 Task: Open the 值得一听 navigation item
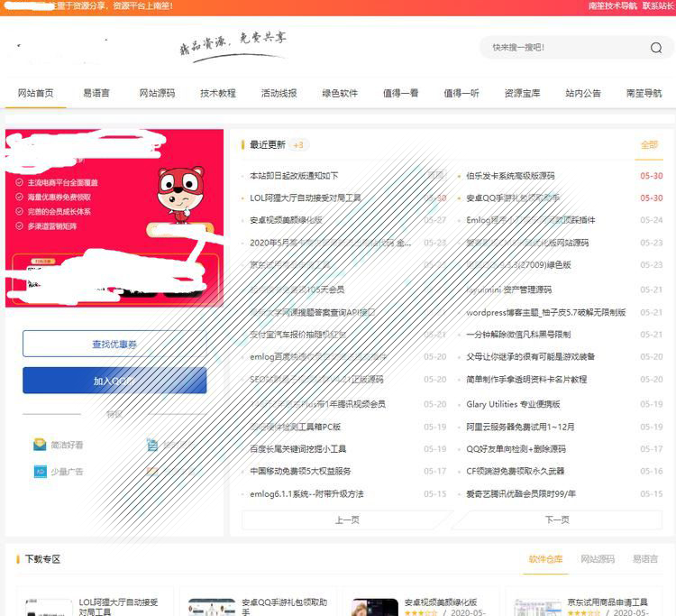tap(461, 93)
